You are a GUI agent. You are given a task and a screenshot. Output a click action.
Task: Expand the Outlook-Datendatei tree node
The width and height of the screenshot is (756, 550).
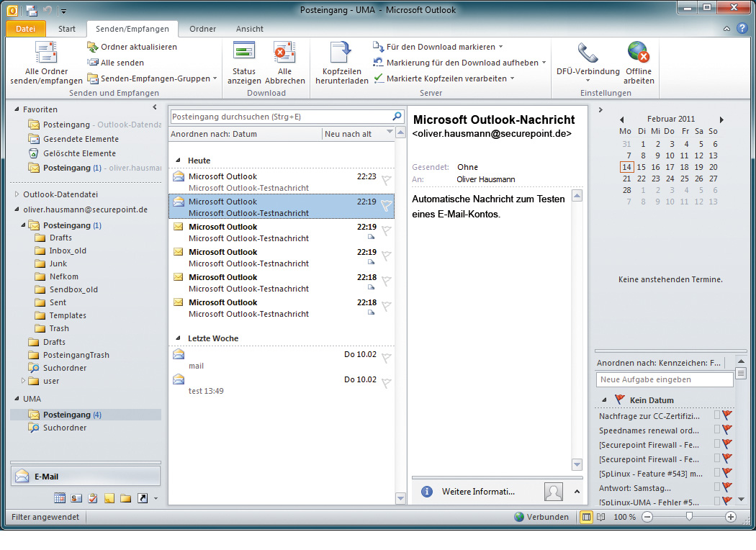[17, 194]
